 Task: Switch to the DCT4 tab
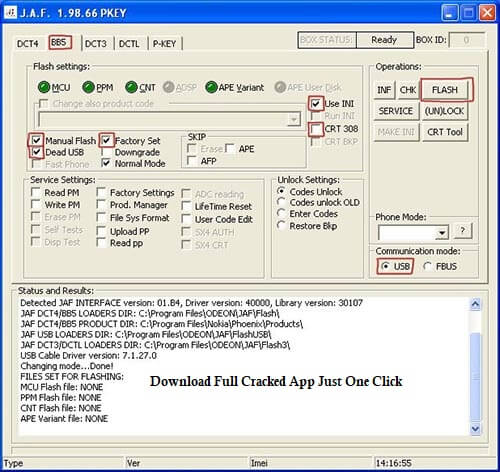click(28, 44)
